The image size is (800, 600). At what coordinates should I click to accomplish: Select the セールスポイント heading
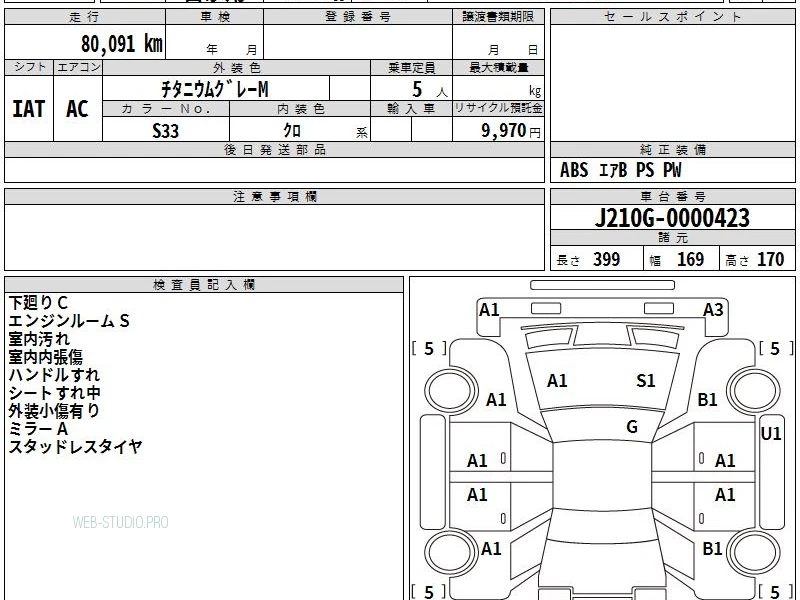672,17
